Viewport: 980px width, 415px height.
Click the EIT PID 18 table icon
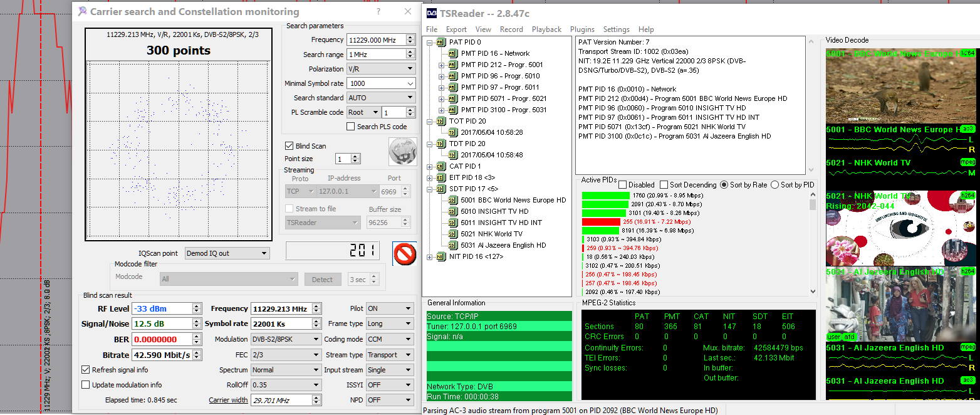coord(440,177)
